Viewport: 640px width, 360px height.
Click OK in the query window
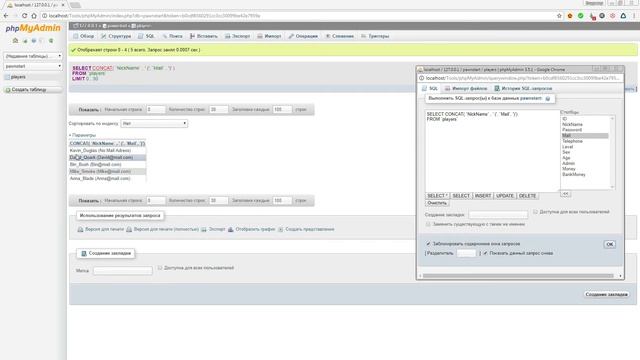click(609, 244)
